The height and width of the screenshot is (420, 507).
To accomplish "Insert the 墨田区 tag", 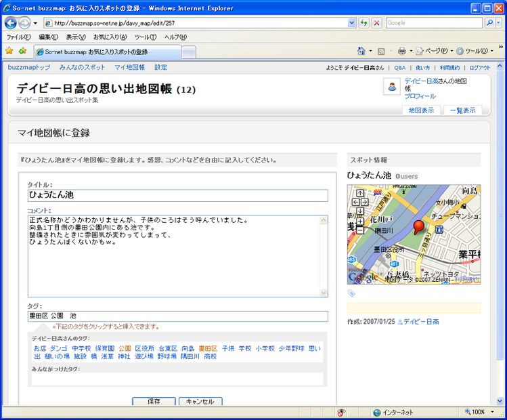I will tap(208, 348).
